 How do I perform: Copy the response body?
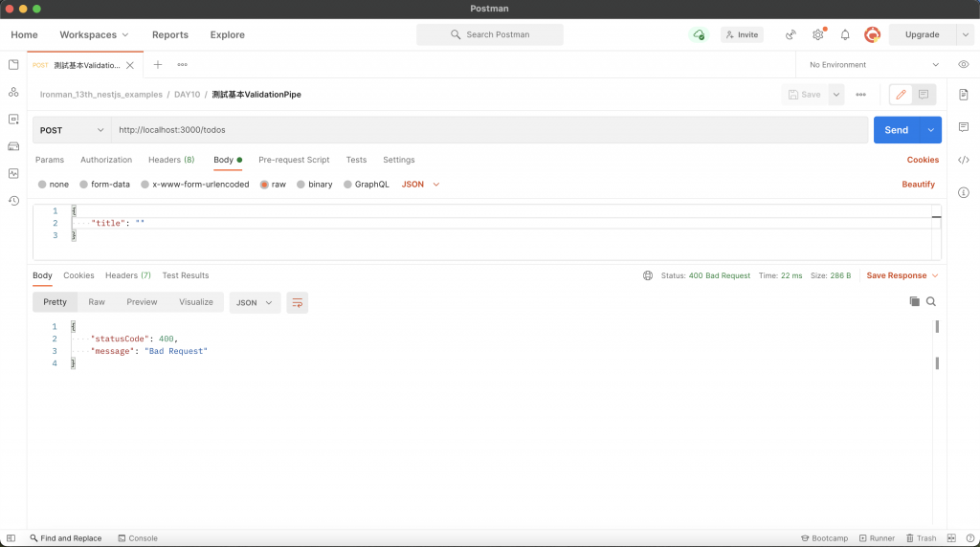(x=914, y=301)
